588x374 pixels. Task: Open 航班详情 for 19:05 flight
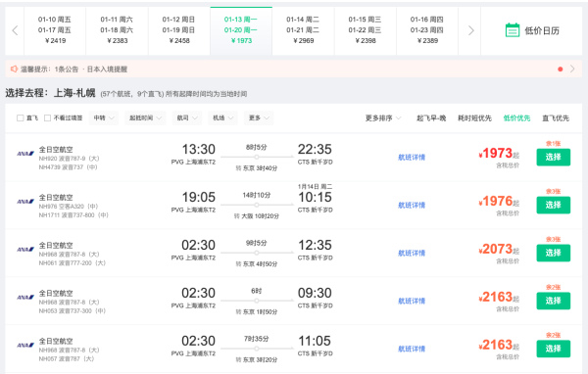(x=412, y=205)
